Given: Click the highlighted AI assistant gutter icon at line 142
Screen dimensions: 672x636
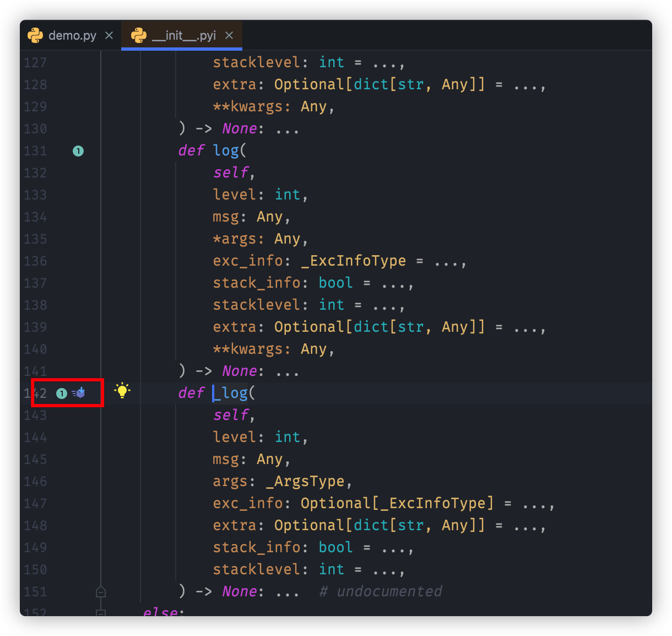Looking at the screenshot, I should point(79,393).
